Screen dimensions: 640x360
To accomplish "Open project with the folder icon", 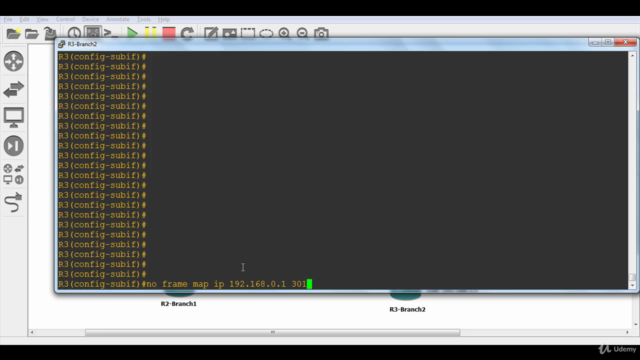I will [x=31, y=33].
